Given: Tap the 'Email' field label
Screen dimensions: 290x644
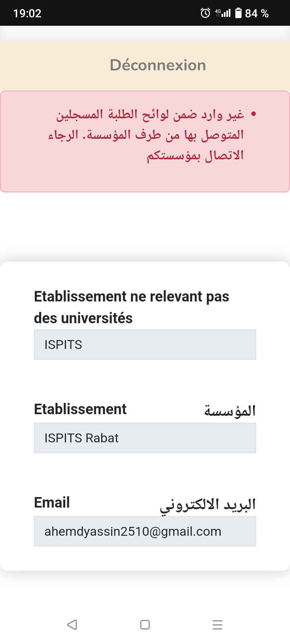Looking at the screenshot, I should 52,502.
